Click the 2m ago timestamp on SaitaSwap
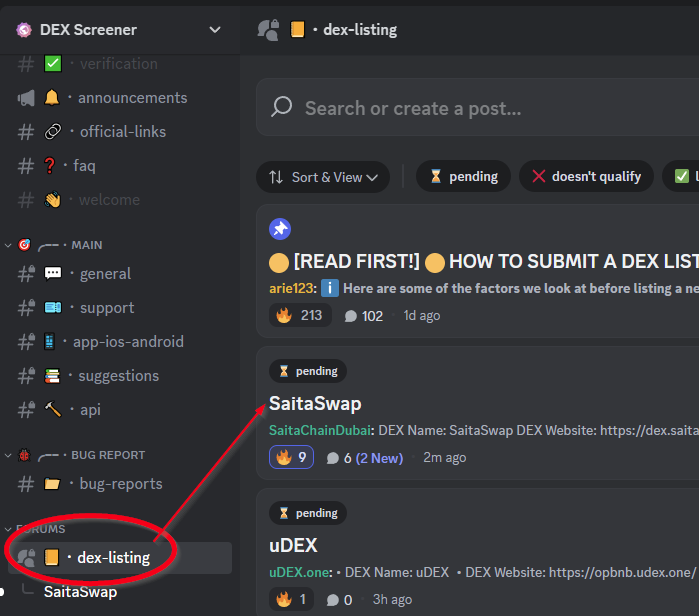The height and width of the screenshot is (616, 699). 444,458
